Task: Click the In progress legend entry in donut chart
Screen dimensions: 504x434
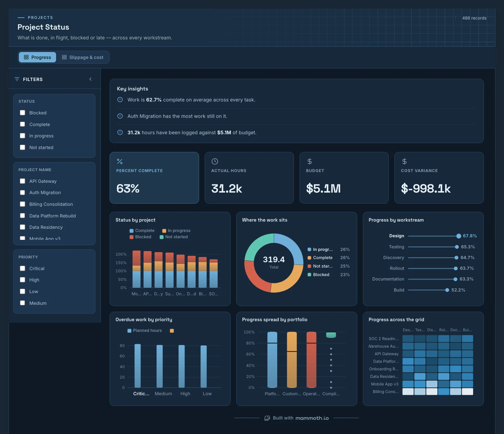Action: point(329,249)
